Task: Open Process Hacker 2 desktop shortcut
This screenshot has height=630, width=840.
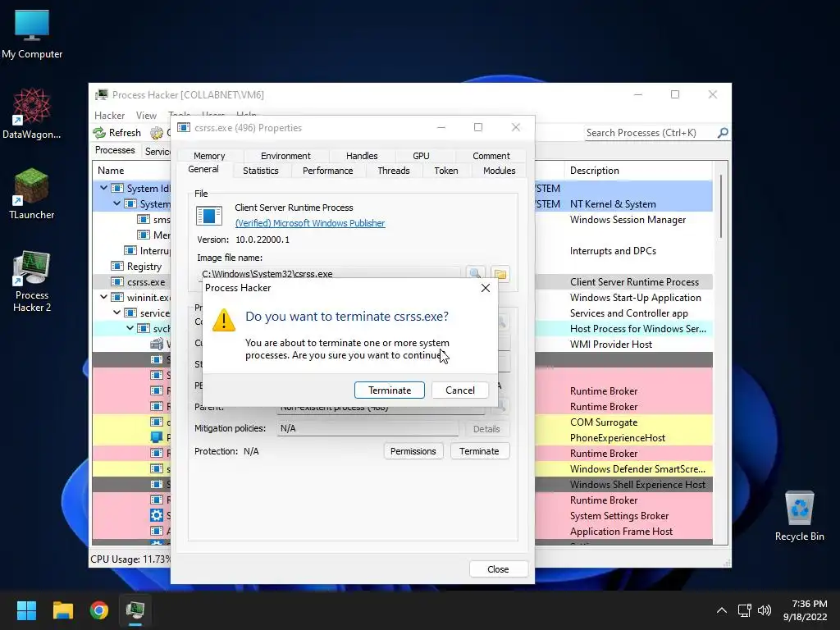Action: pos(32,281)
